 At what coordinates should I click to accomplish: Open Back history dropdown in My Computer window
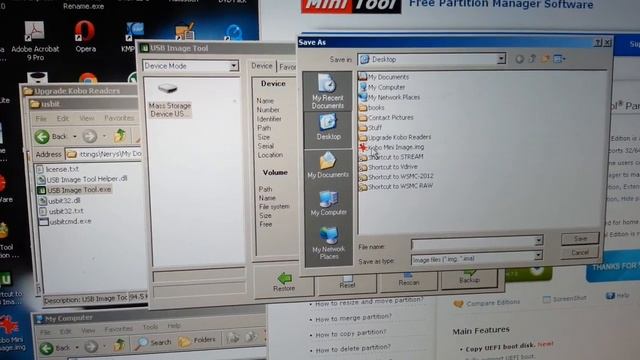click(77, 348)
